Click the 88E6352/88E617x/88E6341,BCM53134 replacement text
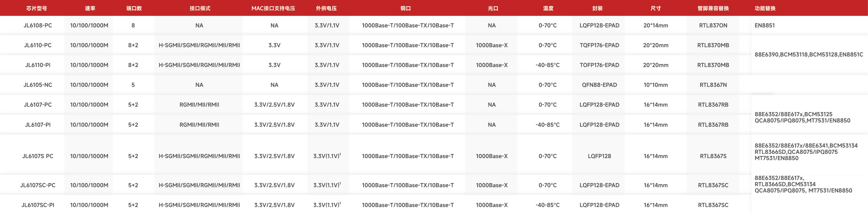The width and height of the screenshot is (868, 215). [x=806, y=152]
